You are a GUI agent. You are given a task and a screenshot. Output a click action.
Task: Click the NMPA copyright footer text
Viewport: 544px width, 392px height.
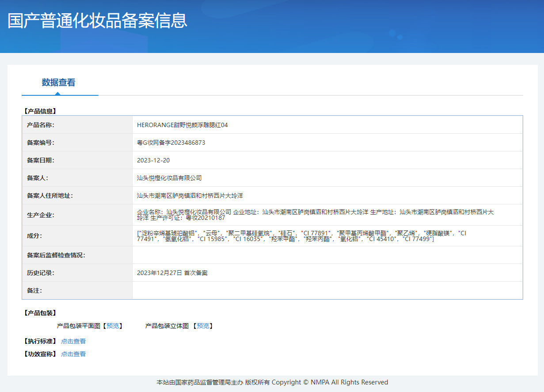point(272,382)
